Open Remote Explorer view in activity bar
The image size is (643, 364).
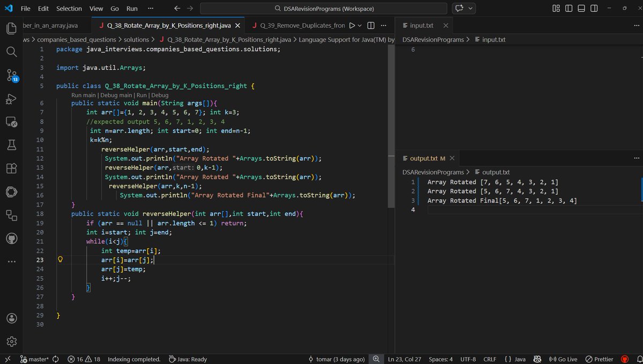point(12,123)
